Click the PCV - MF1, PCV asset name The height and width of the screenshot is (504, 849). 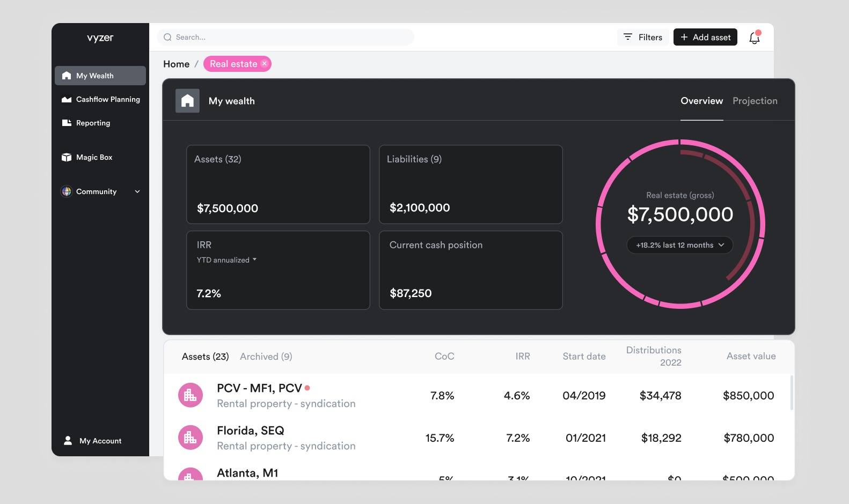pos(259,388)
